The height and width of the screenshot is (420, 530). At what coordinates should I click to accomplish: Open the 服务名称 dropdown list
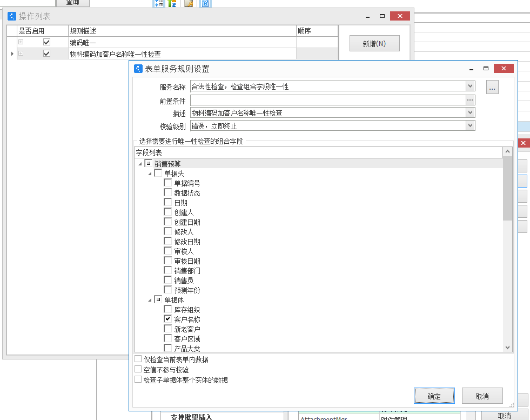pos(470,86)
